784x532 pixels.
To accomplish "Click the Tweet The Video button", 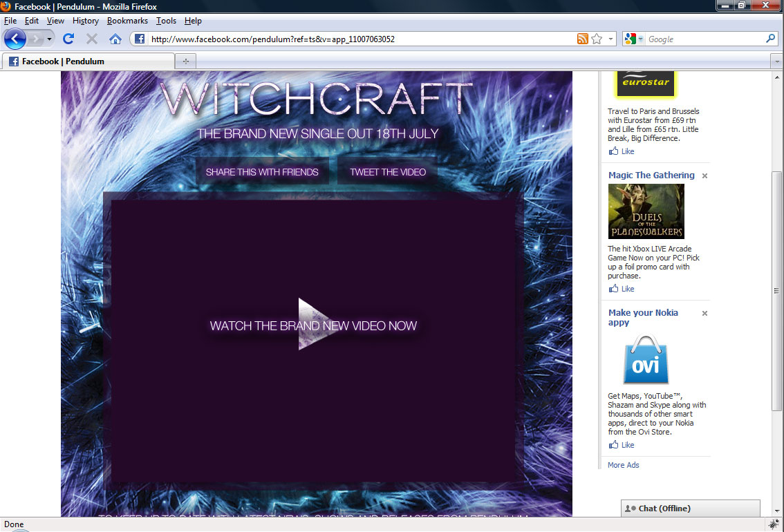I will [388, 172].
